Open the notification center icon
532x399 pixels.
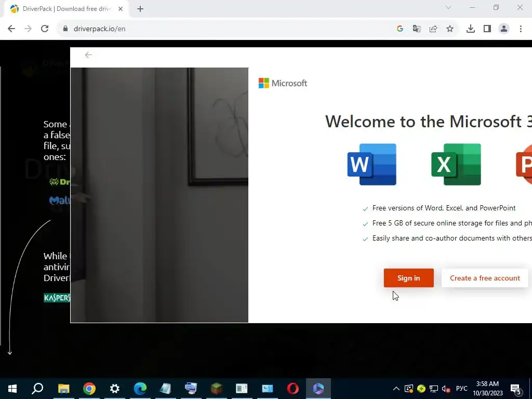(515, 389)
